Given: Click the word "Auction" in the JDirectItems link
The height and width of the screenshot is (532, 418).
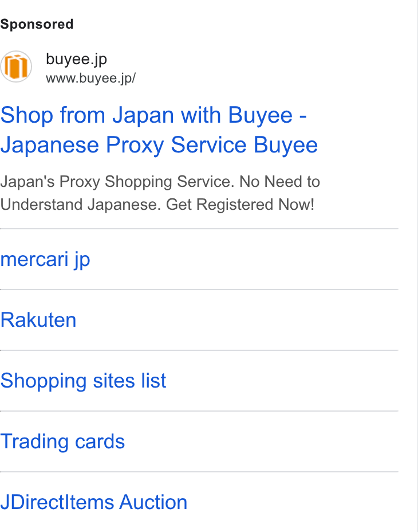Looking at the screenshot, I should point(153,502).
